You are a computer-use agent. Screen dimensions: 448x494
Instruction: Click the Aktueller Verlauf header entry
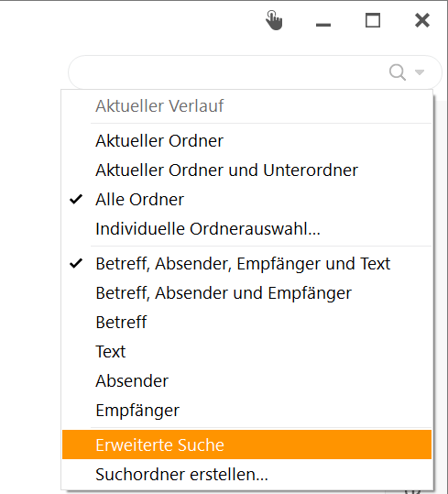246,106
